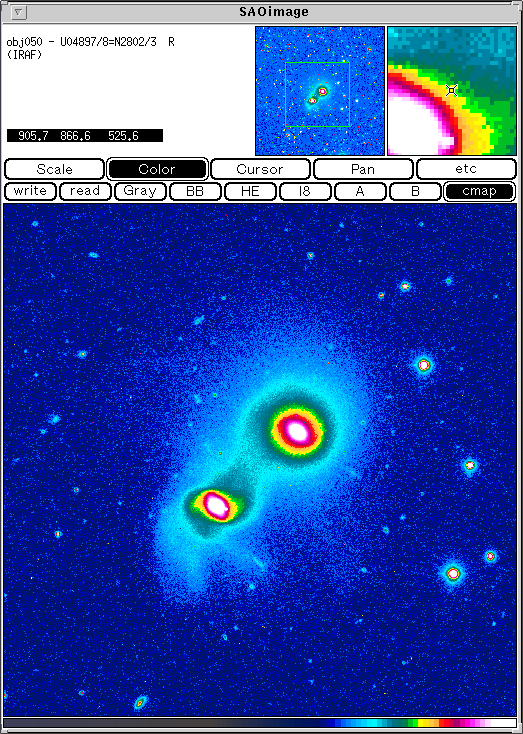523x734 pixels.
Task: Select the Gray colormap
Action: (x=140, y=191)
